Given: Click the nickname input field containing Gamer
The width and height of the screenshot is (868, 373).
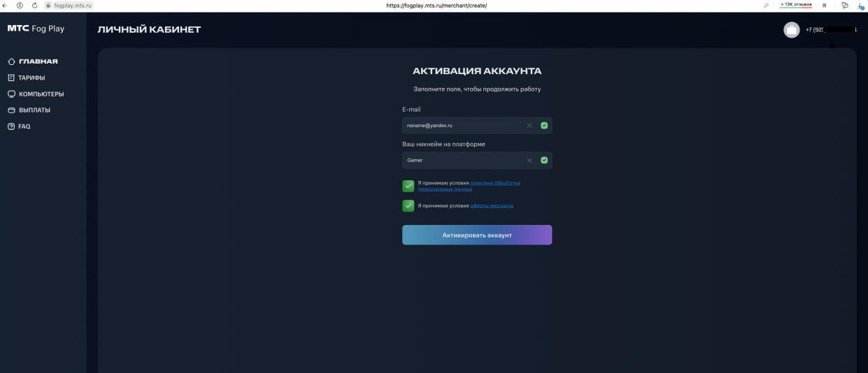Looking at the screenshot, I should pos(462,160).
